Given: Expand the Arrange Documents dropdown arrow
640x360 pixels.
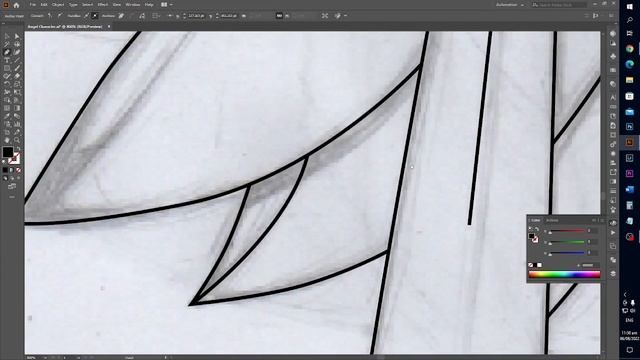Looking at the screenshot, I should (x=171, y=5).
